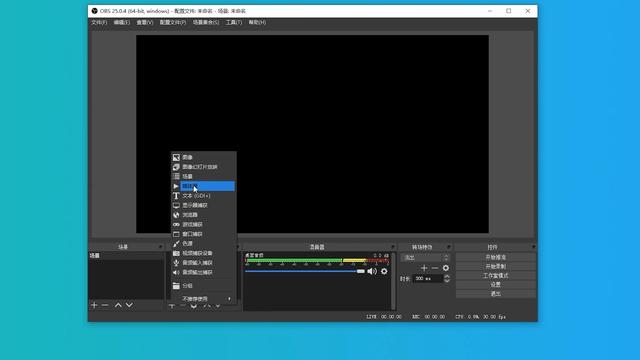Image resolution: width=640 pixels, height=360 pixels.
Task: Mute Desktop Audio via speaker icon
Action: click(372, 271)
